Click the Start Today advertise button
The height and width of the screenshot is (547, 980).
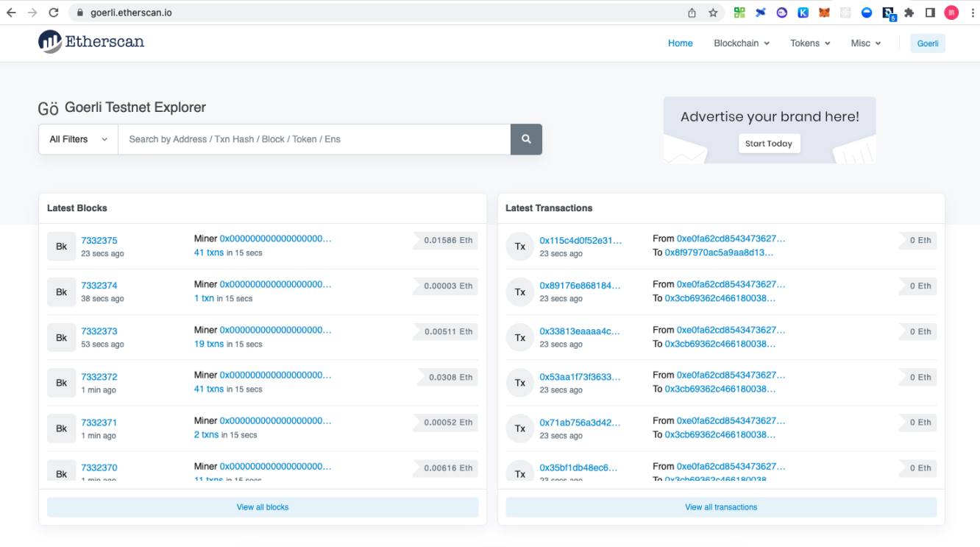point(769,144)
